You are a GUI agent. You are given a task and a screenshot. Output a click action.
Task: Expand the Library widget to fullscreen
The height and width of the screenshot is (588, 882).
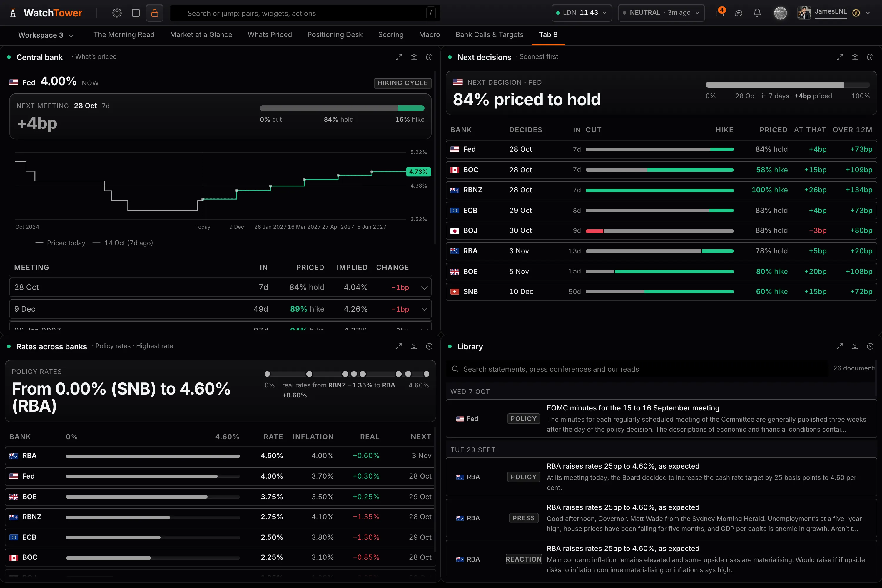(840, 347)
